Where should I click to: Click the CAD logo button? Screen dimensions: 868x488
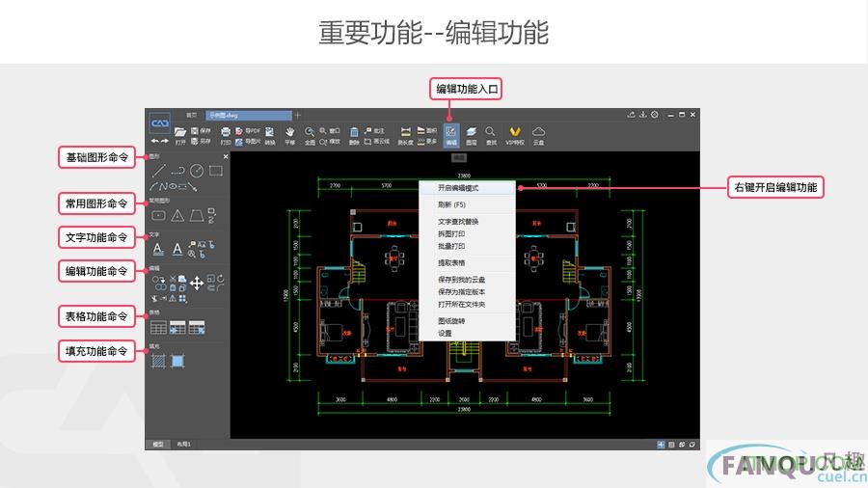click(x=160, y=123)
